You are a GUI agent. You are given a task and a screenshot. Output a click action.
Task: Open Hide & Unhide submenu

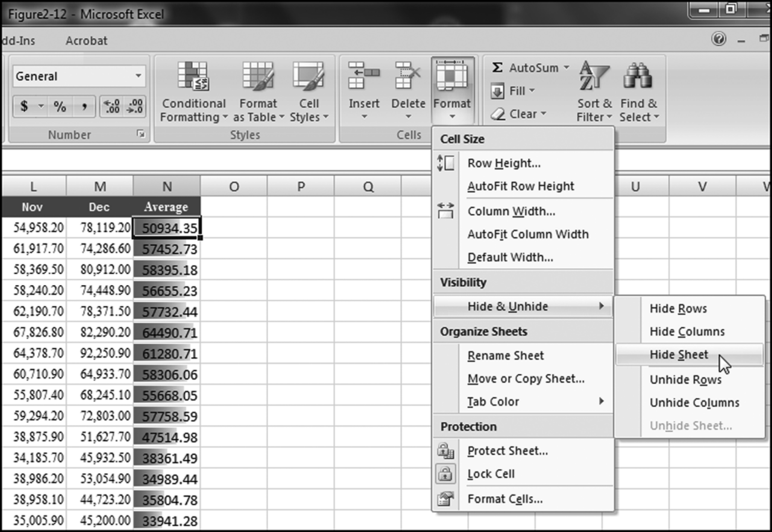click(523, 306)
